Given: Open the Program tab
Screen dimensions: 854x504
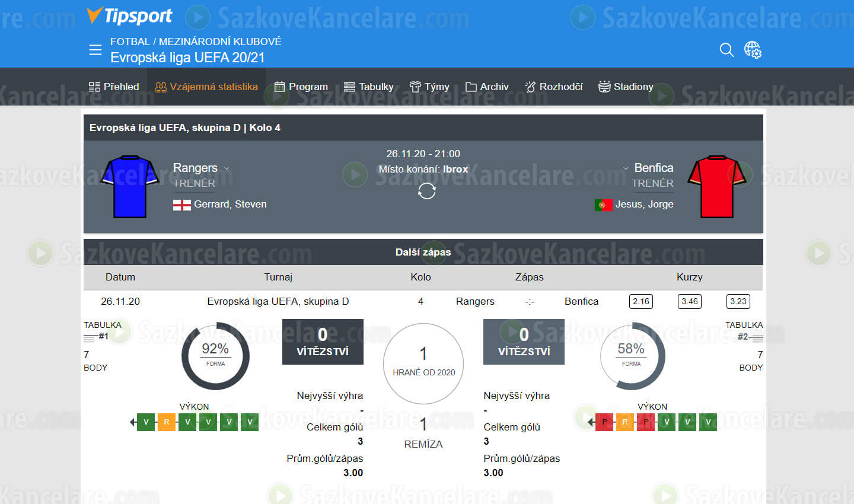Looking at the screenshot, I should coord(301,87).
